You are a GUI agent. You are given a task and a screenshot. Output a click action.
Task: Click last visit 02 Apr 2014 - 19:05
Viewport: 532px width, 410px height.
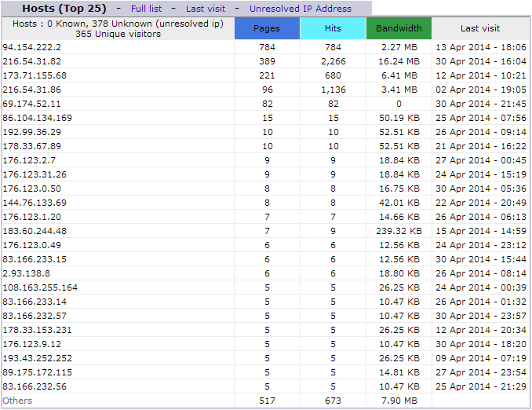481,90
